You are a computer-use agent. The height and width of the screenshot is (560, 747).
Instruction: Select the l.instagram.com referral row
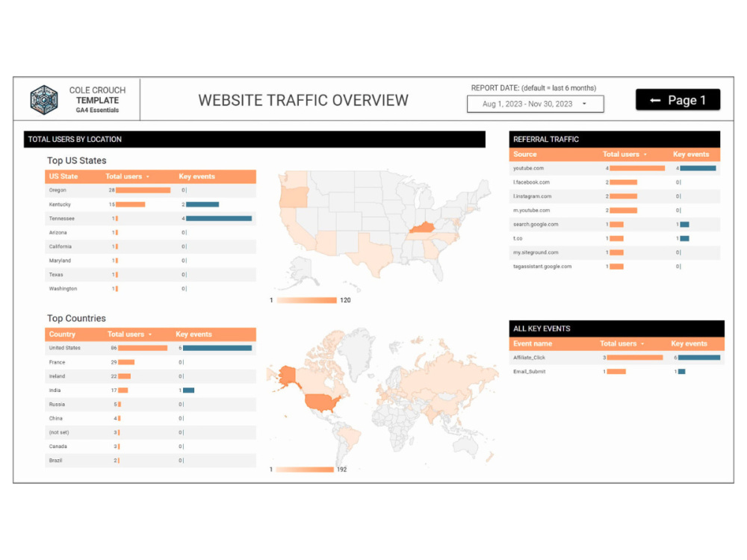615,196
